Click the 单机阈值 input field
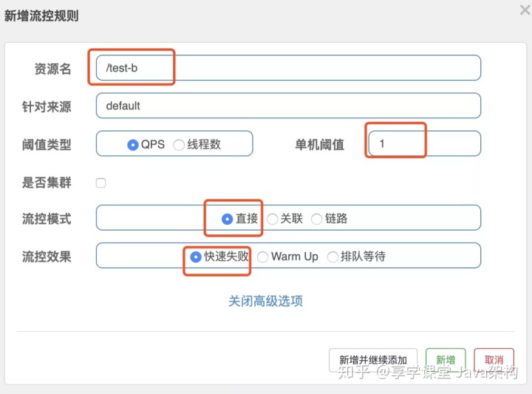Screen dimensions: 532x394 click(x=424, y=143)
